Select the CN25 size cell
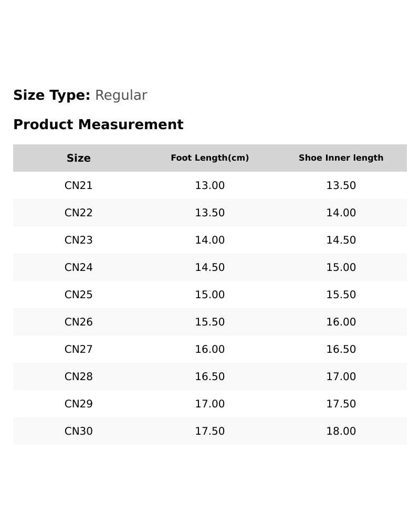 78,295
